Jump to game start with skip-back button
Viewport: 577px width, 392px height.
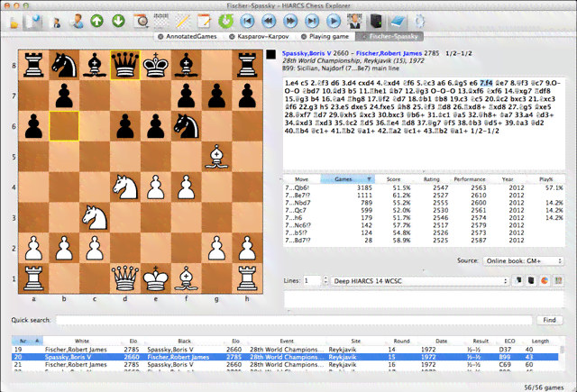coord(247,21)
